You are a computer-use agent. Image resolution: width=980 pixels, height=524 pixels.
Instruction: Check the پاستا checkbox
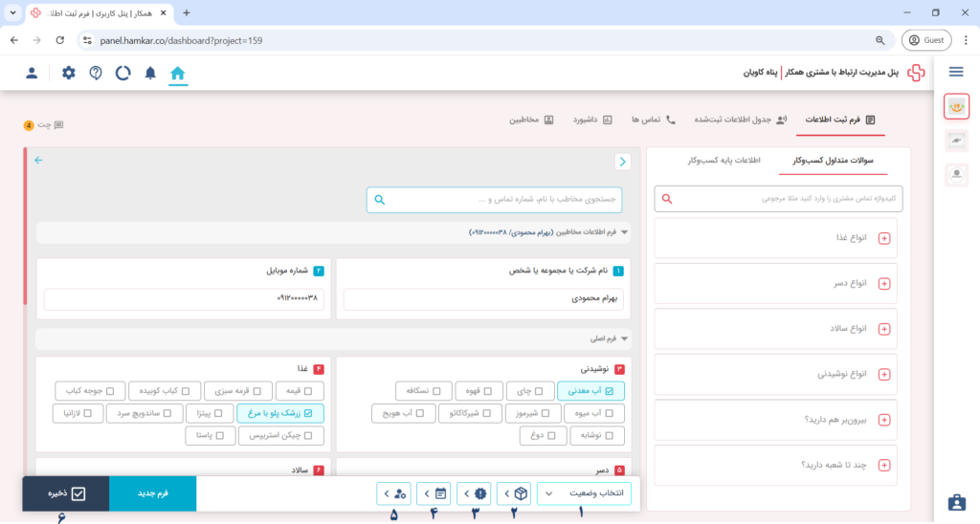tap(219, 436)
